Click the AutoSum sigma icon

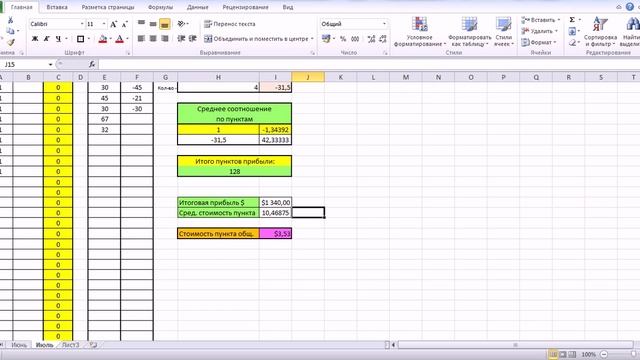pos(572,20)
